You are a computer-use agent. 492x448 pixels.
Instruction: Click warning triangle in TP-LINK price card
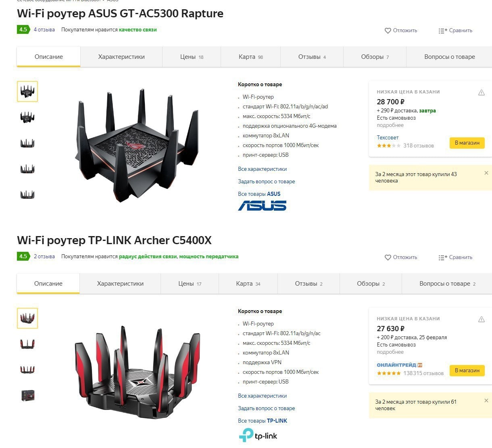click(481, 319)
